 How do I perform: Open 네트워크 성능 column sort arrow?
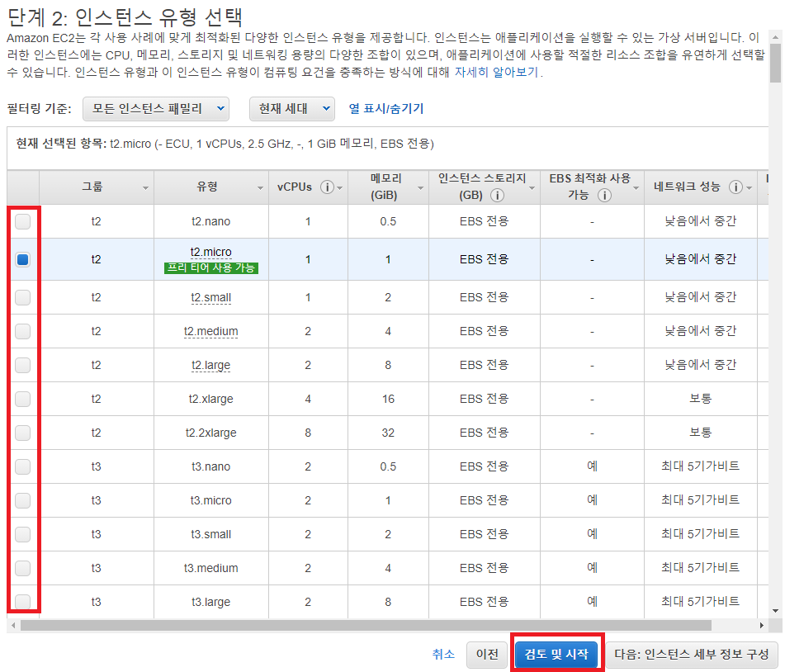click(x=749, y=188)
